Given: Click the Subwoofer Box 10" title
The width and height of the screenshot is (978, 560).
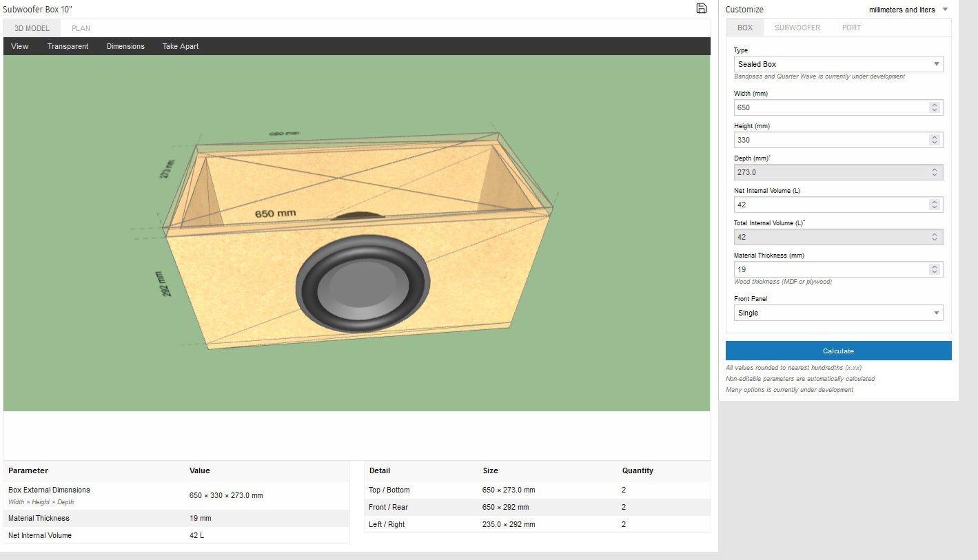Looking at the screenshot, I should pyautogui.click(x=38, y=9).
